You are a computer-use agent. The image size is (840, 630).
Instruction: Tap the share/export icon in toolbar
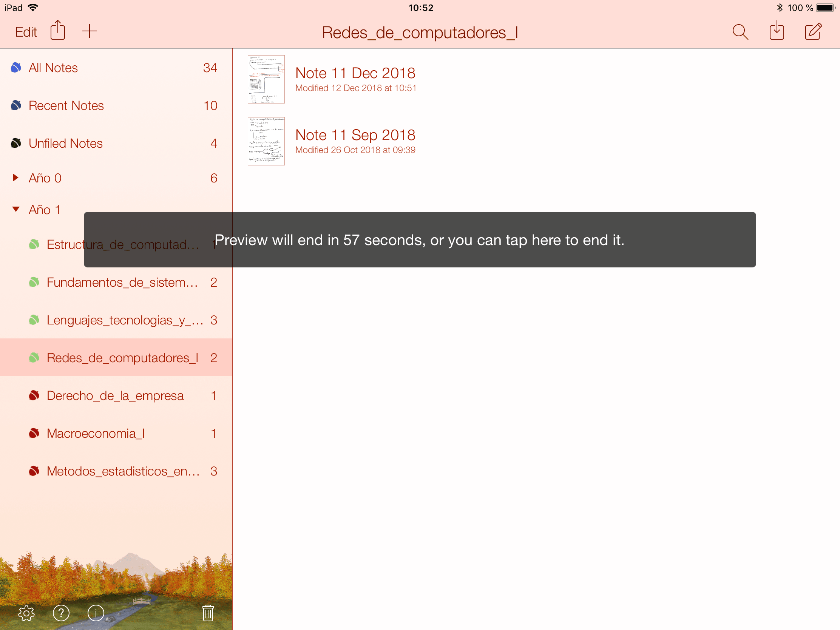click(x=58, y=31)
